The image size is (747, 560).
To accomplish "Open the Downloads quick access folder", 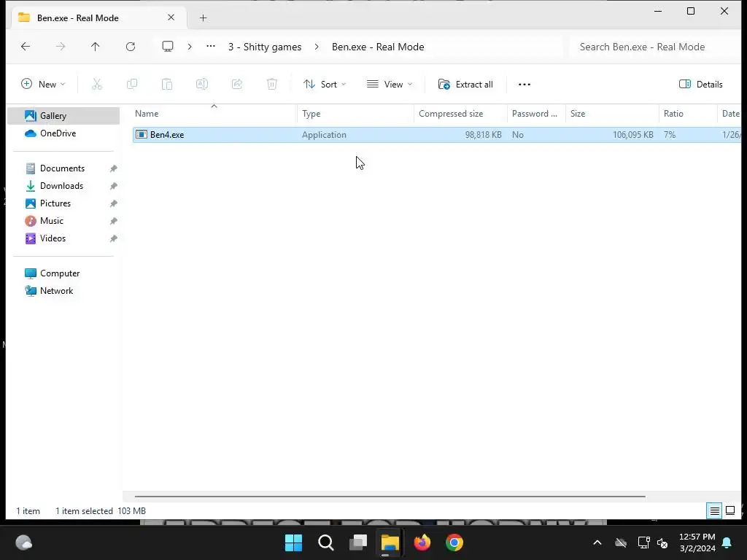I will tap(61, 186).
